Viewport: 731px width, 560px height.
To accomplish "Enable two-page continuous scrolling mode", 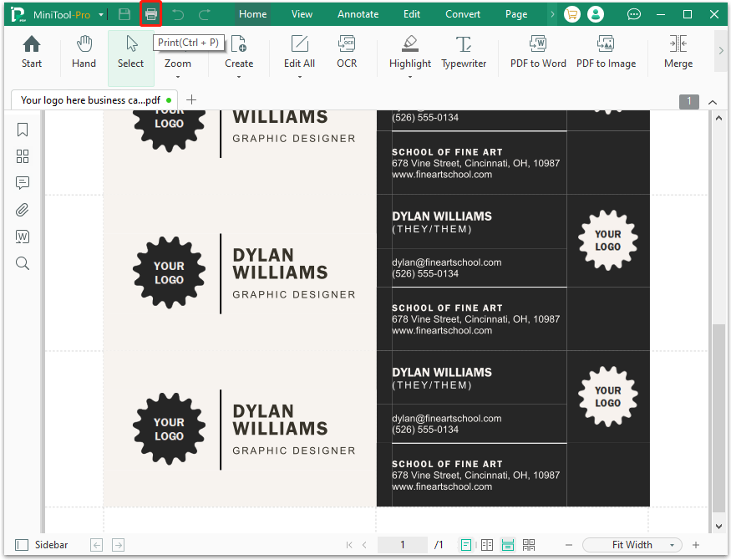I will [529, 545].
